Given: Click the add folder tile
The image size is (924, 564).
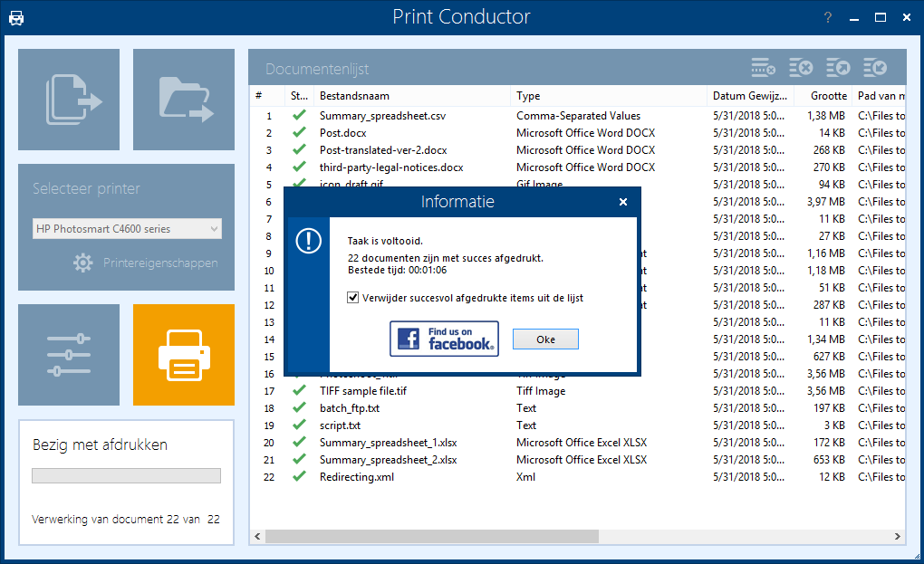Looking at the screenshot, I should tap(184, 100).
